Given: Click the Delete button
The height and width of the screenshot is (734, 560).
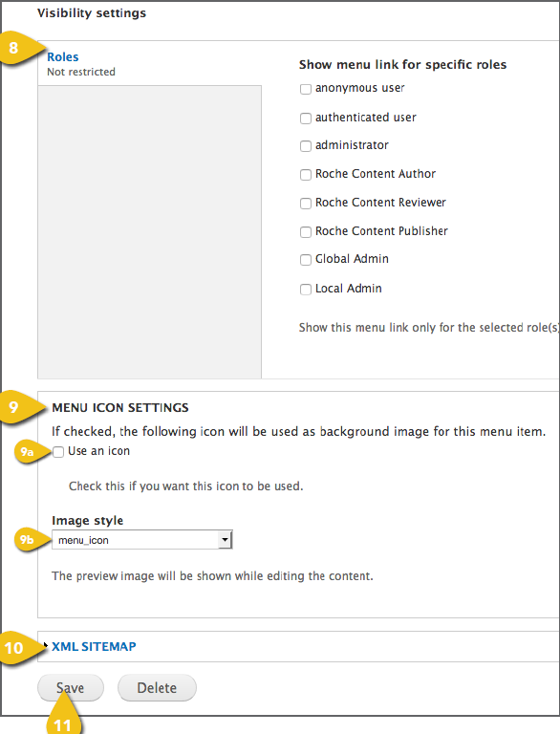Looking at the screenshot, I should point(157,688).
